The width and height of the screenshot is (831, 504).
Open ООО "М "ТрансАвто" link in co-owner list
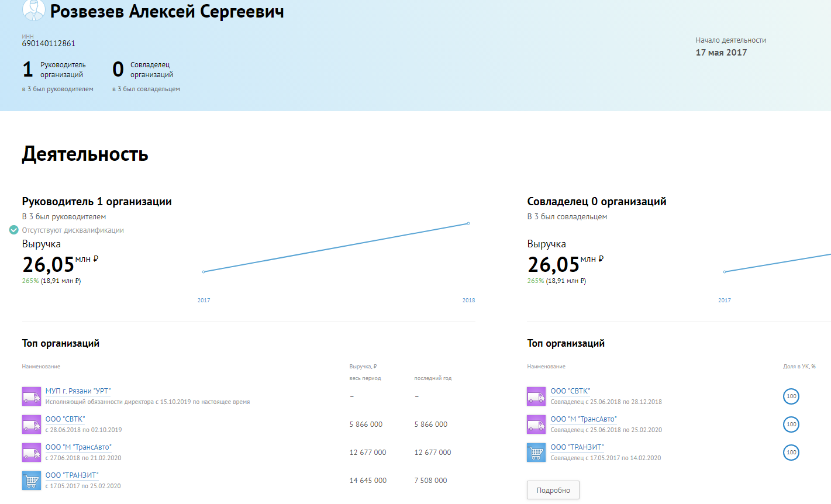[x=584, y=419]
